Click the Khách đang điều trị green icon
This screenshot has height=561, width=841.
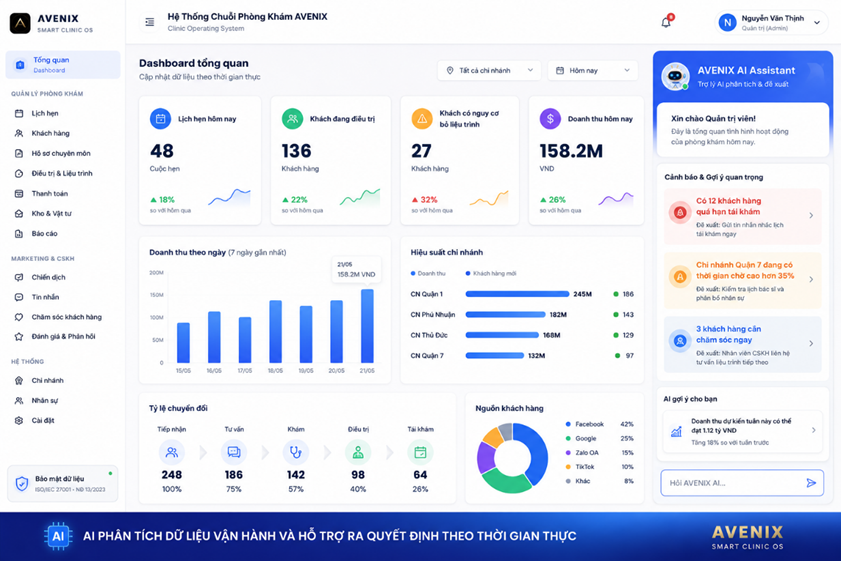click(292, 119)
